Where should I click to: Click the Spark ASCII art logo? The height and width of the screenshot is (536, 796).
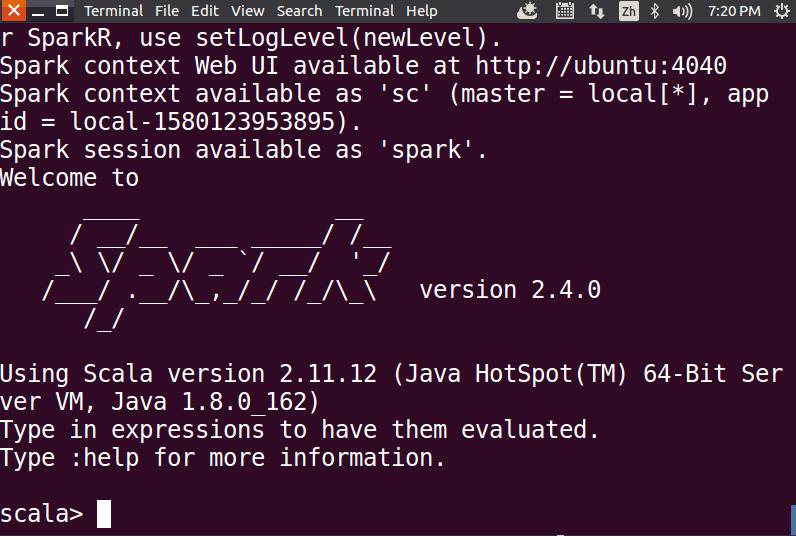[x=217, y=274]
